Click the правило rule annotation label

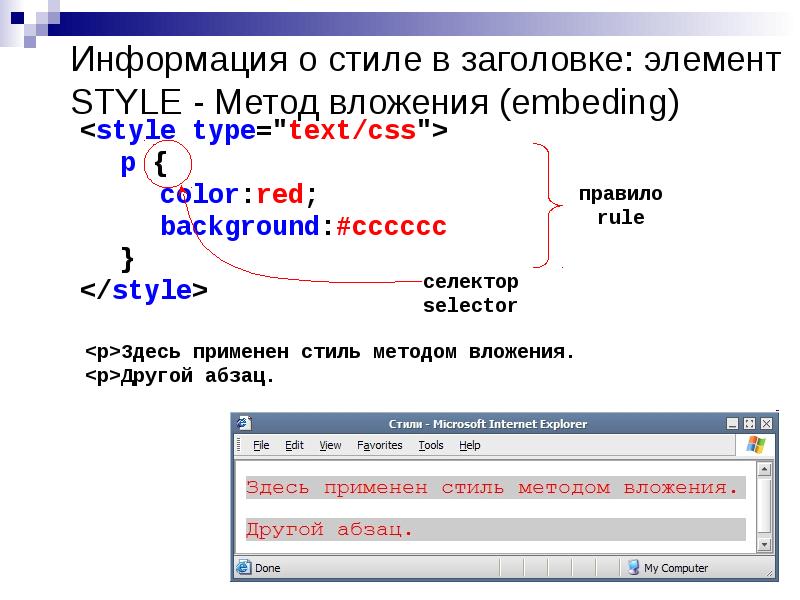621,203
